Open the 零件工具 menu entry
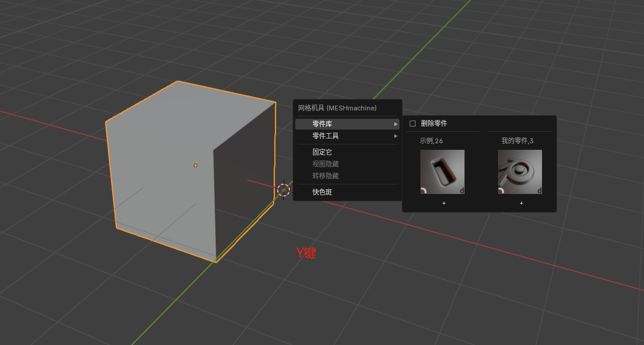This screenshot has width=644, height=345. tap(326, 136)
